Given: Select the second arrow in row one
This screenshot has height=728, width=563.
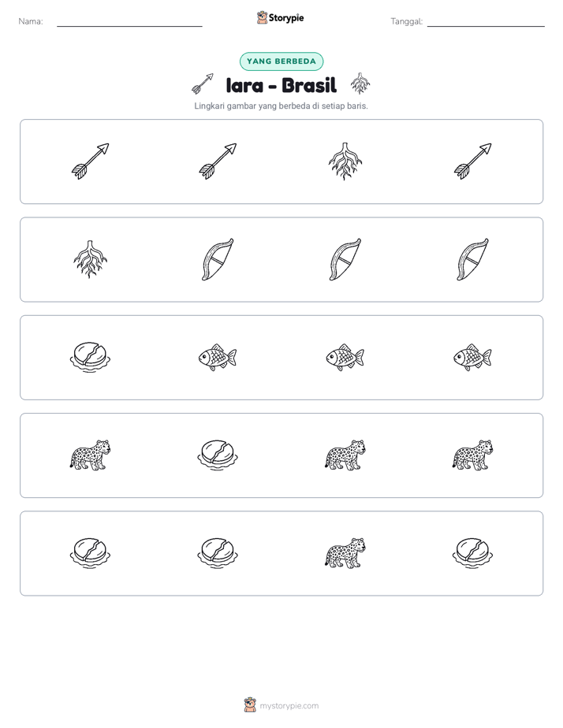Looking at the screenshot, I should 218,161.
